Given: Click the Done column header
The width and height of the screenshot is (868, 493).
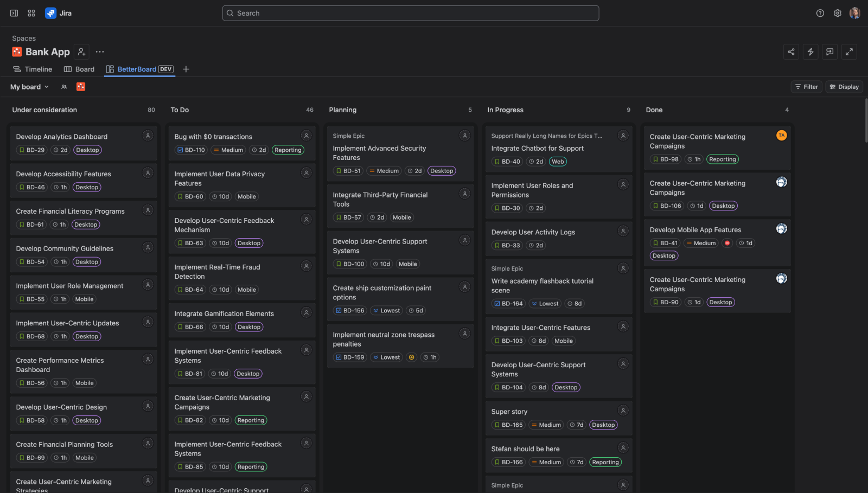Looking at the screenshot, I should point(654,110).
